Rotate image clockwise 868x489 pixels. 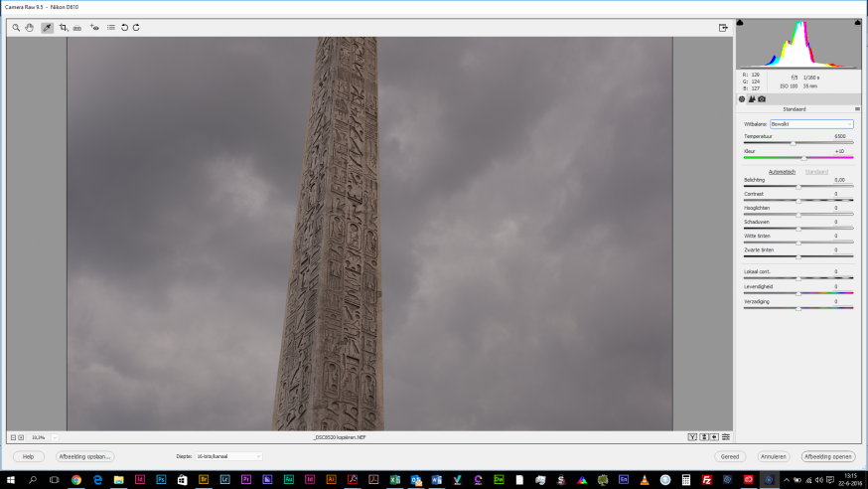coord(136,28)
